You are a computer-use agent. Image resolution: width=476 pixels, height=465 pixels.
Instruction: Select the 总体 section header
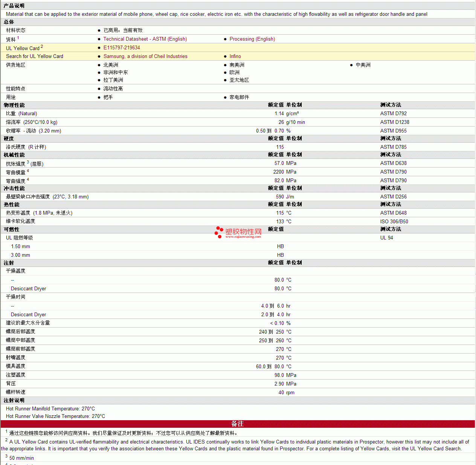(9, 22)
